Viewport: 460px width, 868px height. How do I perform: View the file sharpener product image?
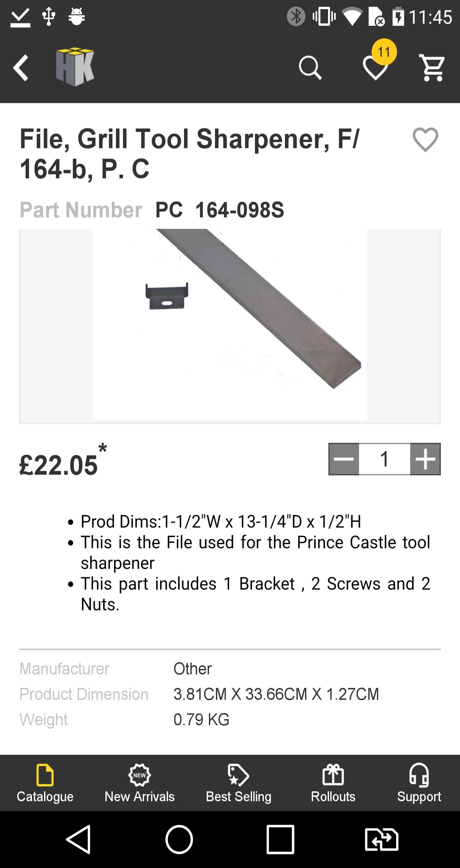tap(230, 325)
